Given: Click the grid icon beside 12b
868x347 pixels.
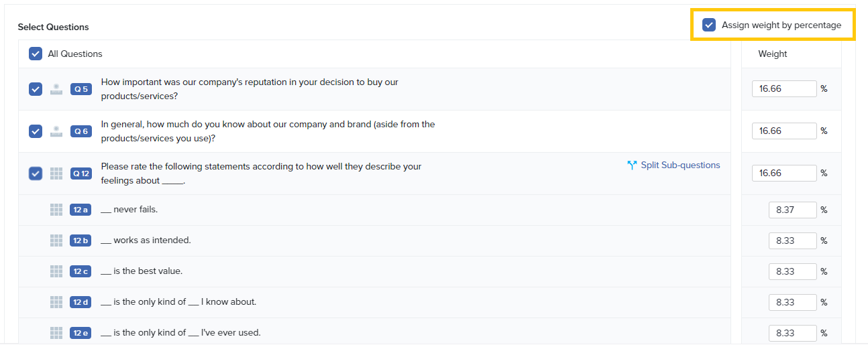Looking at the screenshot, I should 56,240.
